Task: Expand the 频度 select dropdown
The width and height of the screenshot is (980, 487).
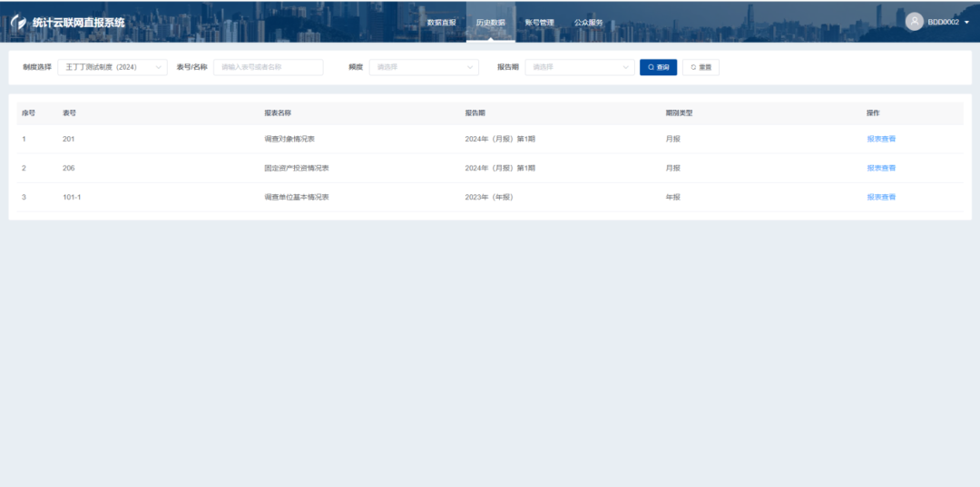Action: click(x=424, y=67)
